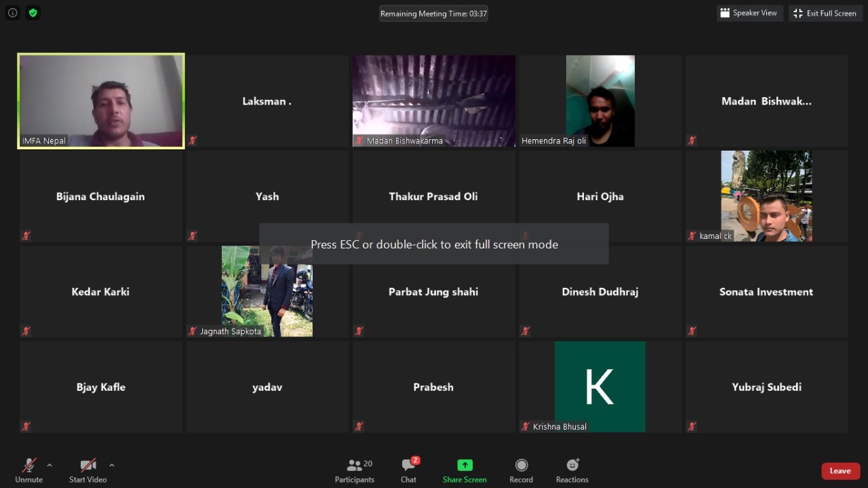Viewport: 868px width, 488px height.
Task: Click Share Screen
Action: coord(465,470)
